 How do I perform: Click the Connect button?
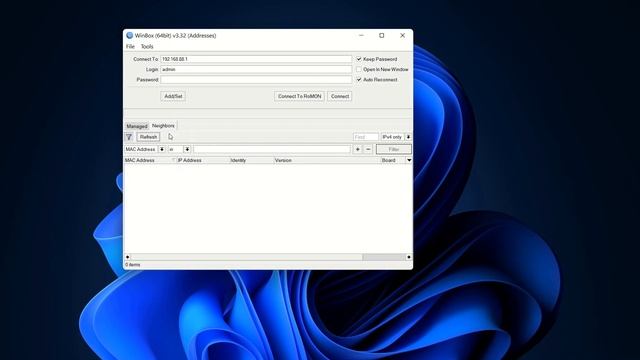click(x=340, y=96)
